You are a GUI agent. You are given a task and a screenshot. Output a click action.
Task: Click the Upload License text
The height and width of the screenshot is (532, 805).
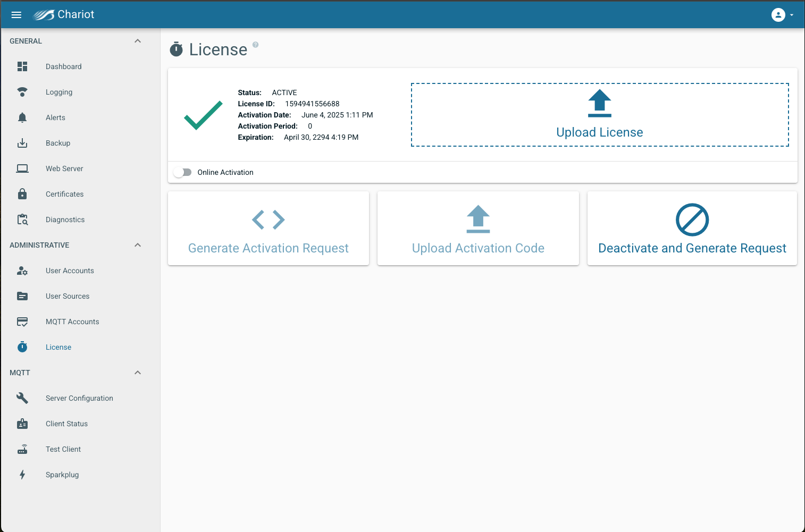[x=600, y=132]
